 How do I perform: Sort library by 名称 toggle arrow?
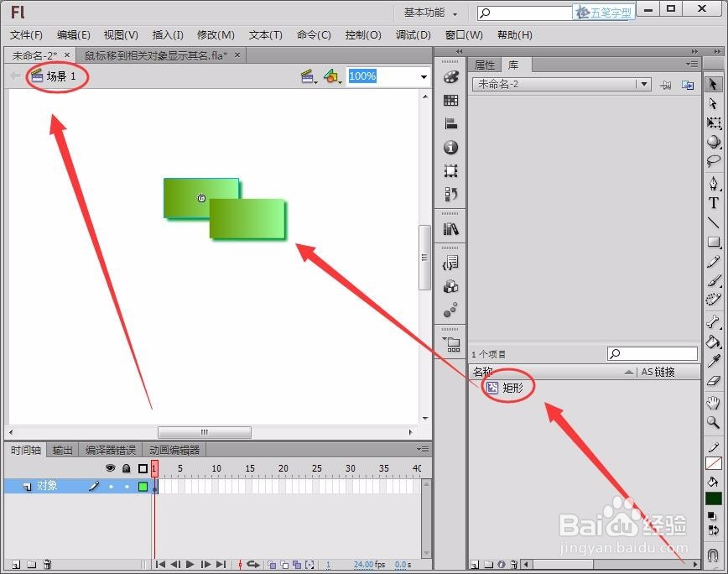pyautogui.click(x=628, y=372)
